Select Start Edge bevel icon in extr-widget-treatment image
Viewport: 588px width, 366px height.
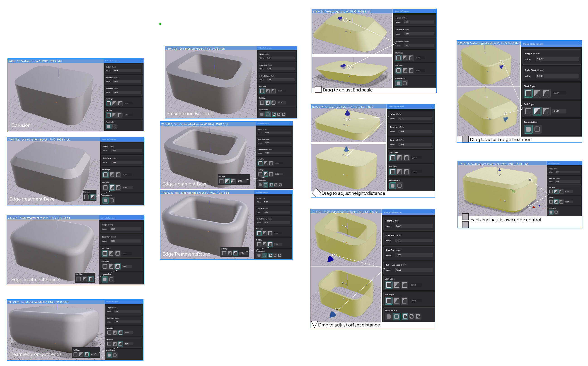[537, 93]
